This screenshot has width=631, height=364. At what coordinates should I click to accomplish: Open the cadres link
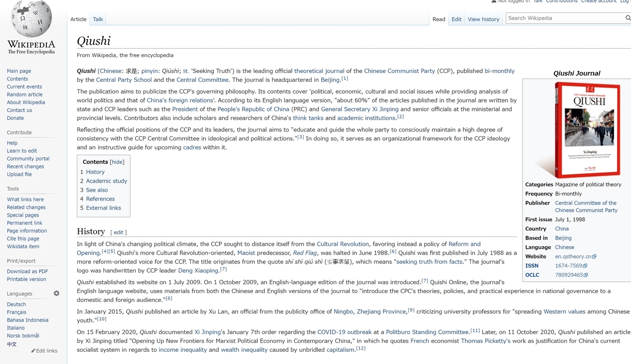pos(192,147)
